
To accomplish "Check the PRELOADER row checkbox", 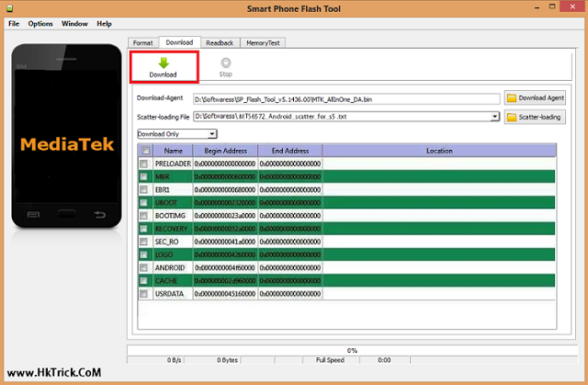I will click(x=143, y=164).
